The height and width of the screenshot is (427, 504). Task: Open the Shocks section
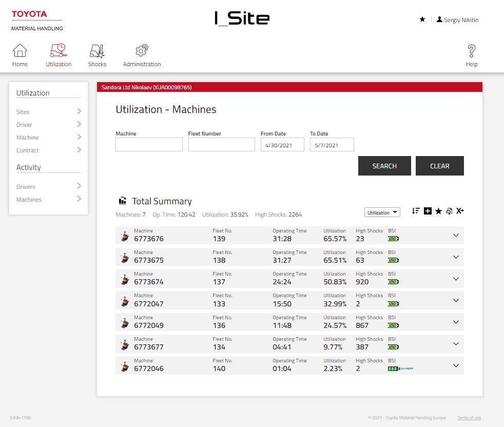click(x=97, y=55)
